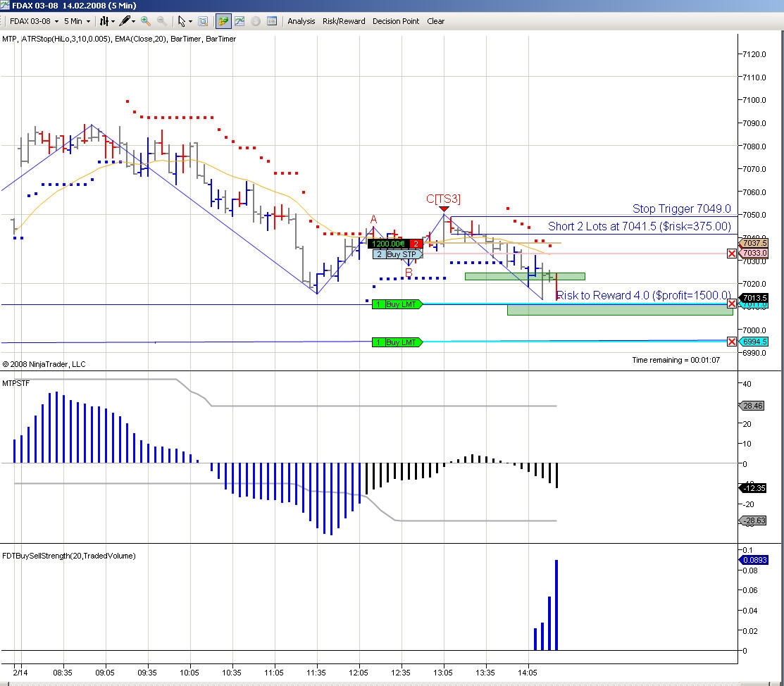Open the Decision Point menu
Image resolution: width=784 pixels, height=686 pixels.
[395, 21]
